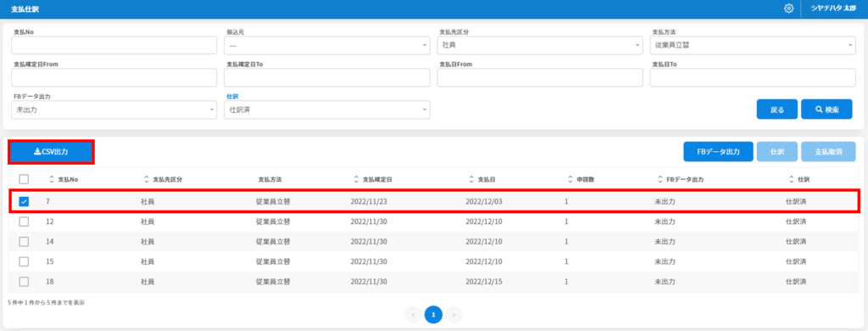Click the 仕訳 action button
868x331 pixels.
point(776,151)
